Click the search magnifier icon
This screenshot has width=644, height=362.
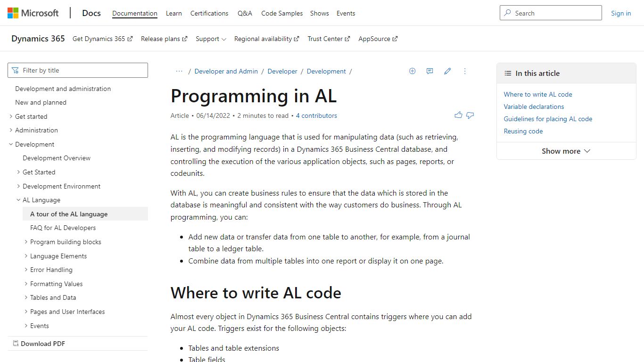point(508,13)
